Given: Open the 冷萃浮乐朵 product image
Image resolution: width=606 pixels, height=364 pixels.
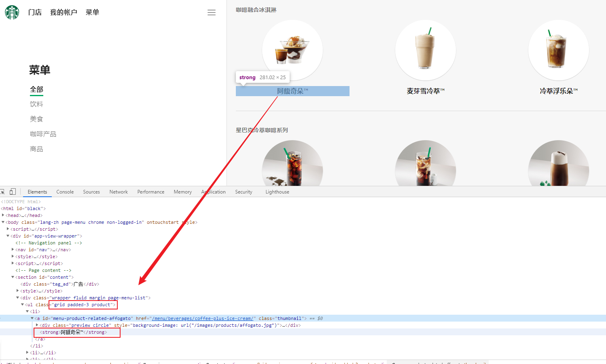Looking at the screenshot, I should point(559,50).
